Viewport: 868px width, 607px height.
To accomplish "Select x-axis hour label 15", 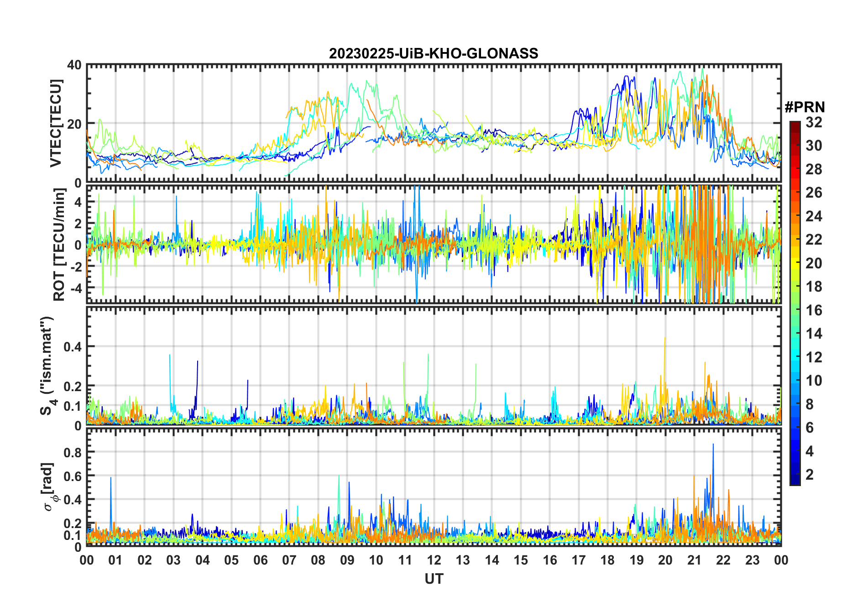I will [521, 560].
